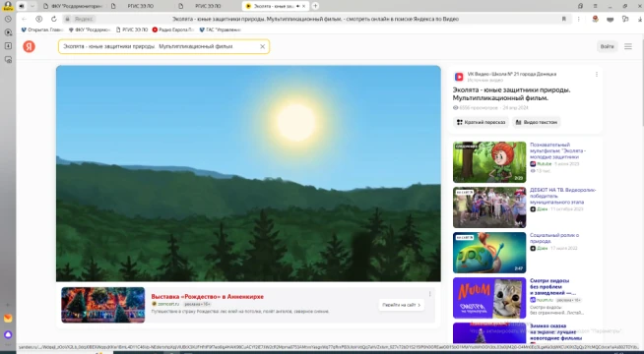
Task: Open the Зимняя сказка на экране link
Action: pos(555,331)
